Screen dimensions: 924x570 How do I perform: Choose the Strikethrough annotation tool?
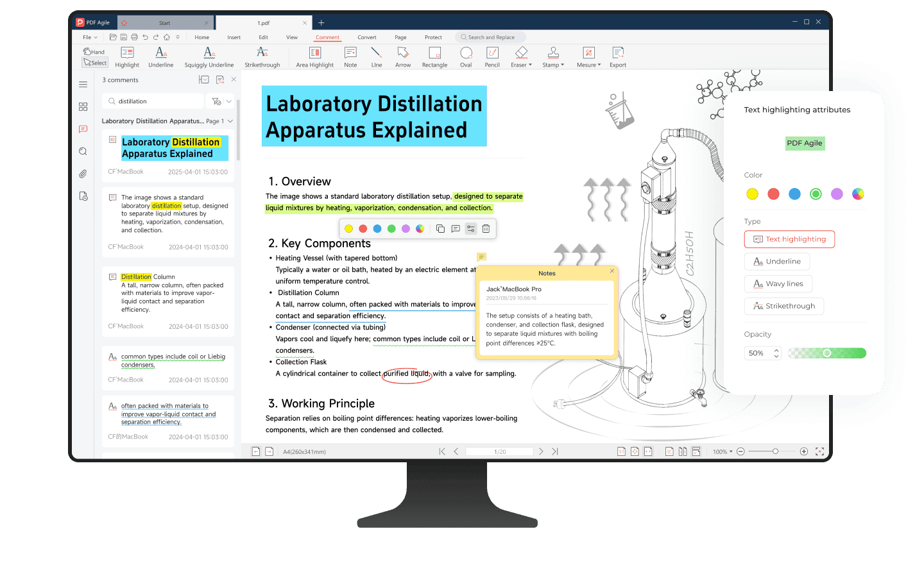(262, 56)
